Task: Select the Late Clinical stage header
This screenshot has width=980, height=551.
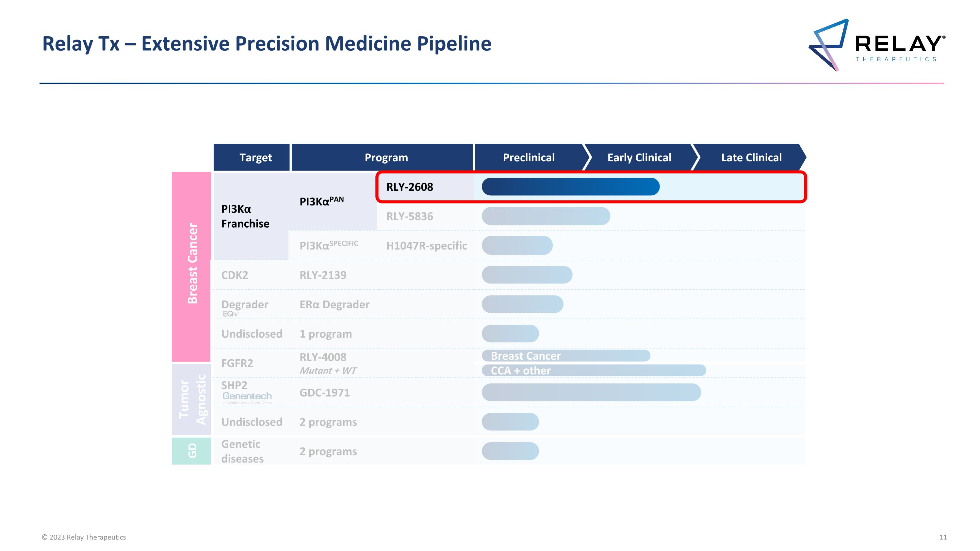Action: point(751,157)
